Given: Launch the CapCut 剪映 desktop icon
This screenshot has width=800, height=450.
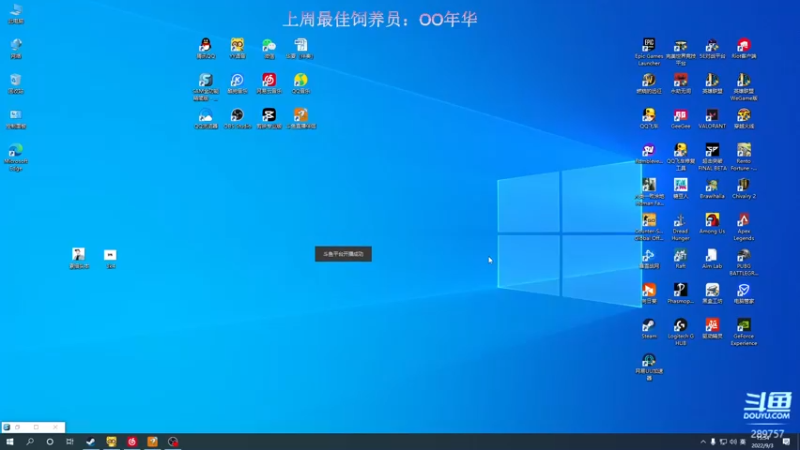Looking at the screenshot, I should [x=269, y=118].
